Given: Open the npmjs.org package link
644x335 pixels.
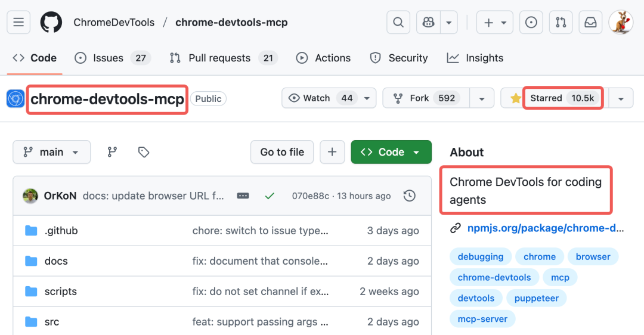Looking at the screenshot, I should coord(546,228).
